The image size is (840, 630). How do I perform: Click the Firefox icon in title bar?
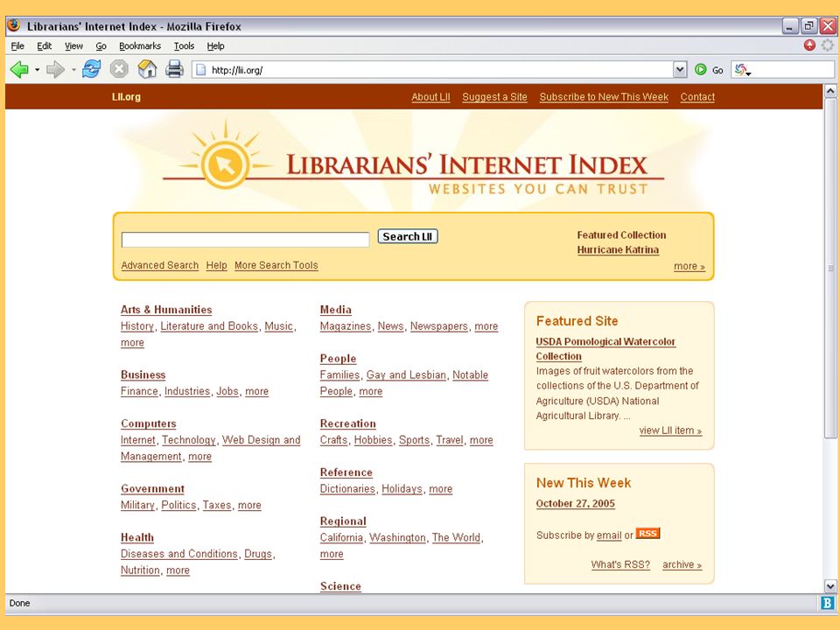coord(14,25)
